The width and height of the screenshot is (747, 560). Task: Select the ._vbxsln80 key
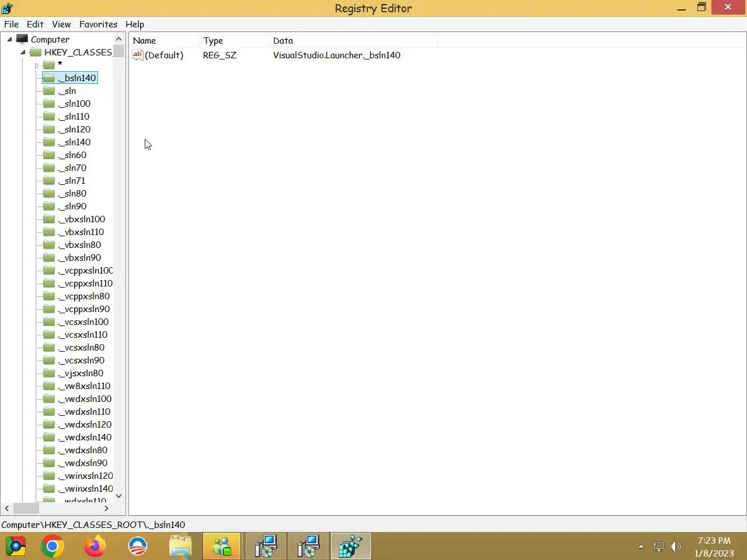click(x=79, y=244)
